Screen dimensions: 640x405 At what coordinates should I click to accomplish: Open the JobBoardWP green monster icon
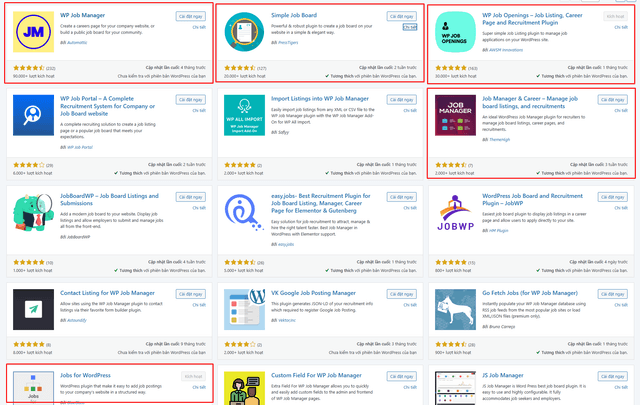[x=33, y=213]
